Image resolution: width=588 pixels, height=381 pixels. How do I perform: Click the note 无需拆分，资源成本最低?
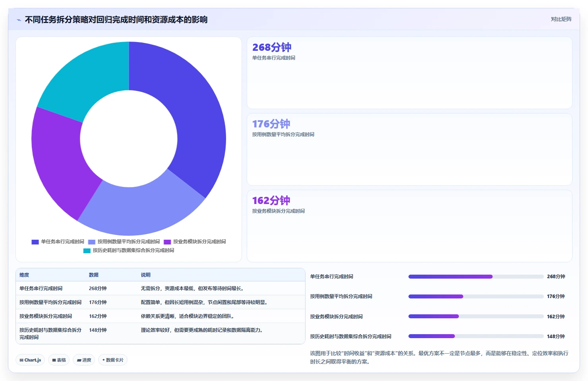[192, 289]
